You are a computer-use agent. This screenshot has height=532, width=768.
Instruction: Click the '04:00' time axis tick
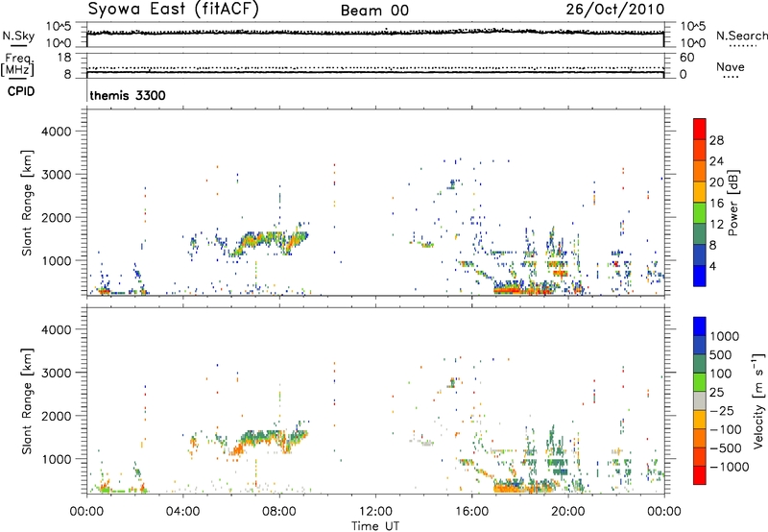tap(182, 512)
